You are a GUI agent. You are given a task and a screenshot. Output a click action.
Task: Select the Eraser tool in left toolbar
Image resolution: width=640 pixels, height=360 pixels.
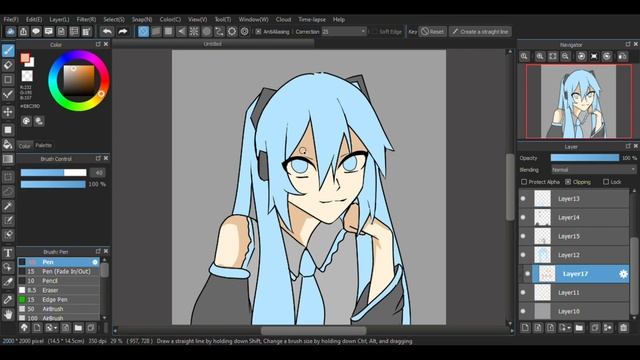point(8,65)
